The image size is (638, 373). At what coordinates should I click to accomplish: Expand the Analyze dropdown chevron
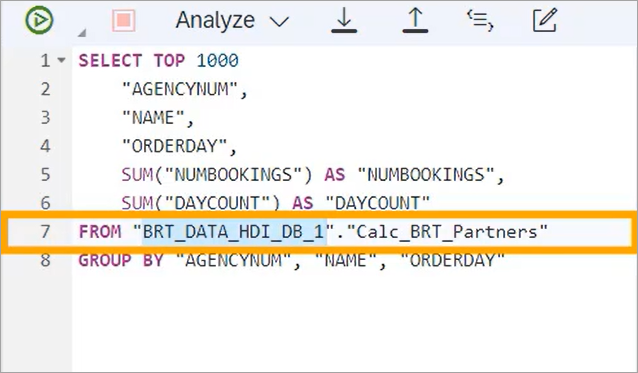click(x=280, y=21)
